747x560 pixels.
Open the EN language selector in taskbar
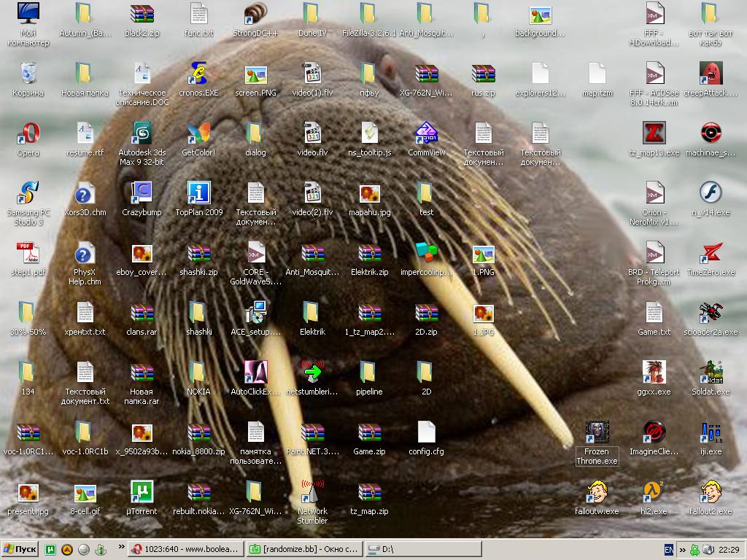point(669,549)
